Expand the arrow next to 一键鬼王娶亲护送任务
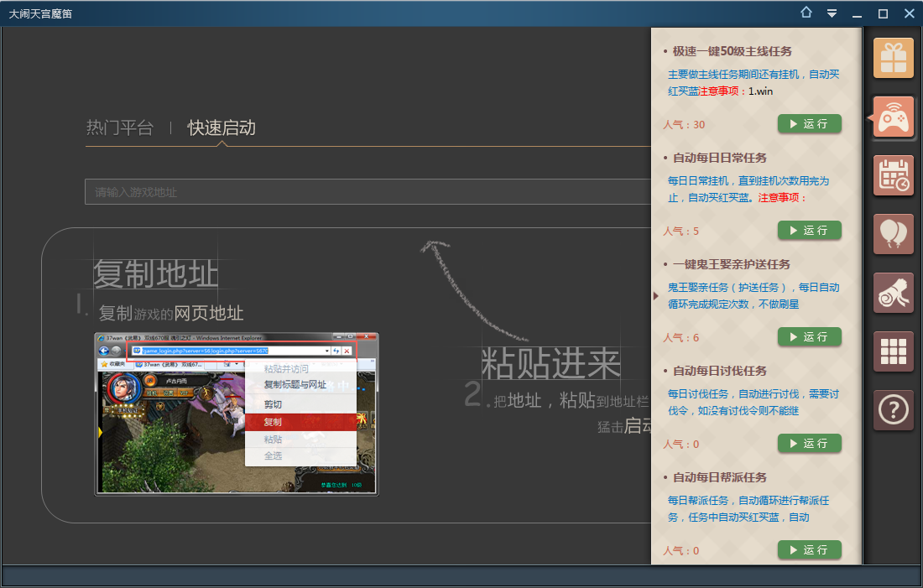The width and height of the screenshot is (923, 588). click(655, 295)
